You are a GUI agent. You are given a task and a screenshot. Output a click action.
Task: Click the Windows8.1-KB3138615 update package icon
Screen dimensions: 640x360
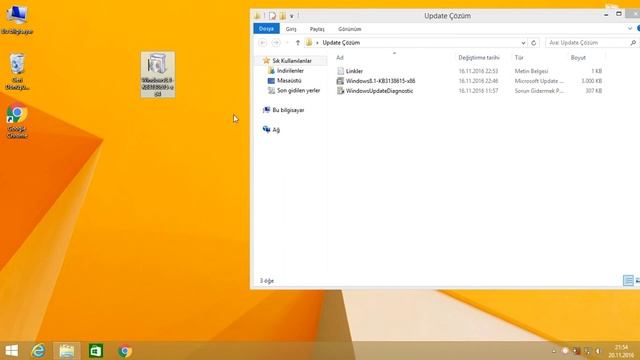(x=340, y=81)
